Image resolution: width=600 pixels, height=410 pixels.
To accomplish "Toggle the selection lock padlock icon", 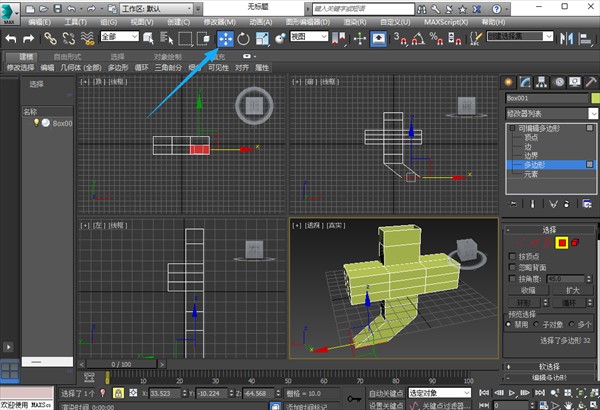I will tap(119, 394).
